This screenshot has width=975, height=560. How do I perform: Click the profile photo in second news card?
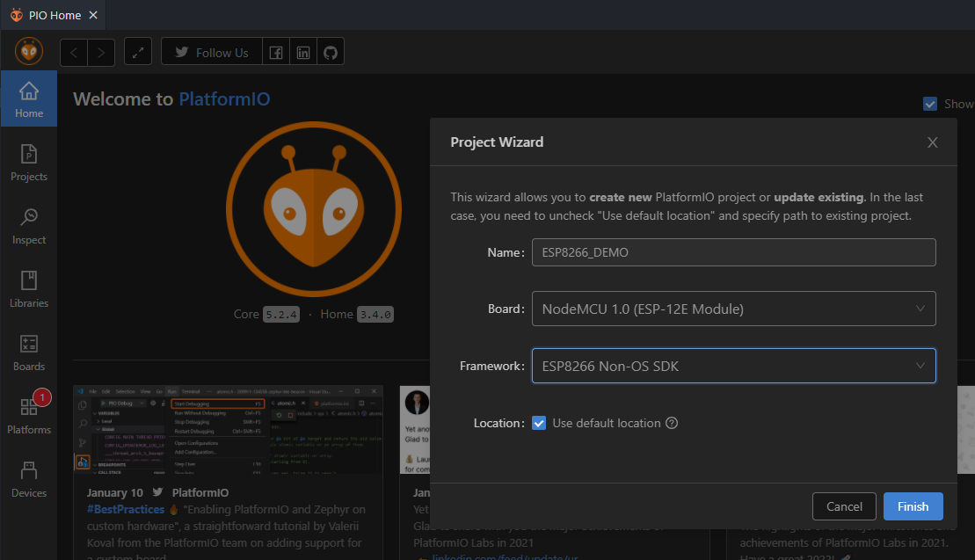point(417,402)
